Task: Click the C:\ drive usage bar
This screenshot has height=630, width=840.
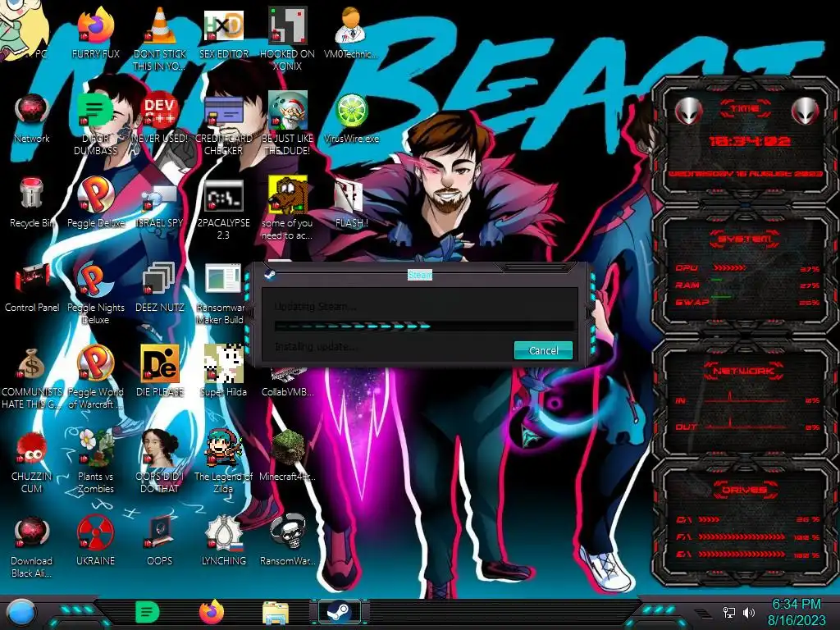Action: pos(710,519)
